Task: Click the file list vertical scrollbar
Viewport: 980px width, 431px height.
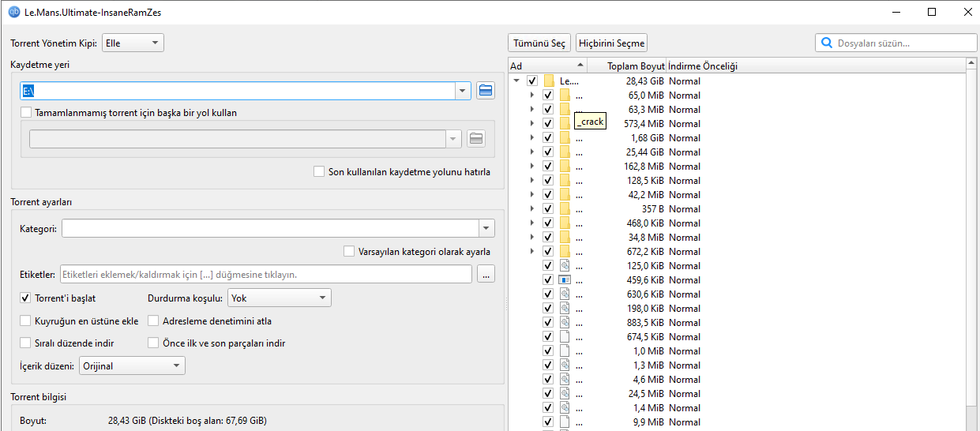Action: tap(972, 237)
